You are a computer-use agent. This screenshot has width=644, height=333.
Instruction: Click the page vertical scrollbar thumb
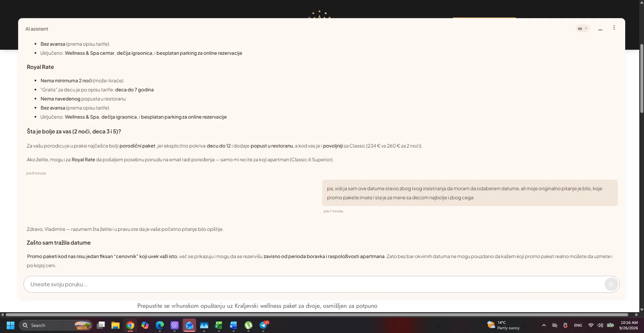(x=642, y=78)
